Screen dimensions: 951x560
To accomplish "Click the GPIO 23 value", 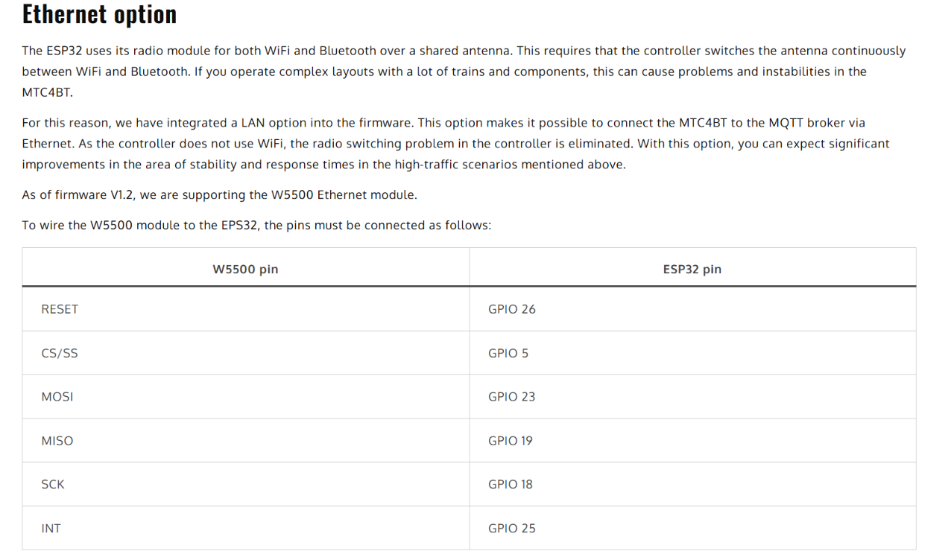I will click(512, 397).
